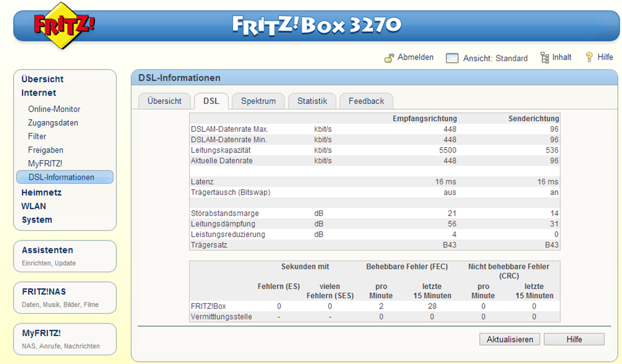
Task: Click Bitswap send value an
Action: click(554, 192)
